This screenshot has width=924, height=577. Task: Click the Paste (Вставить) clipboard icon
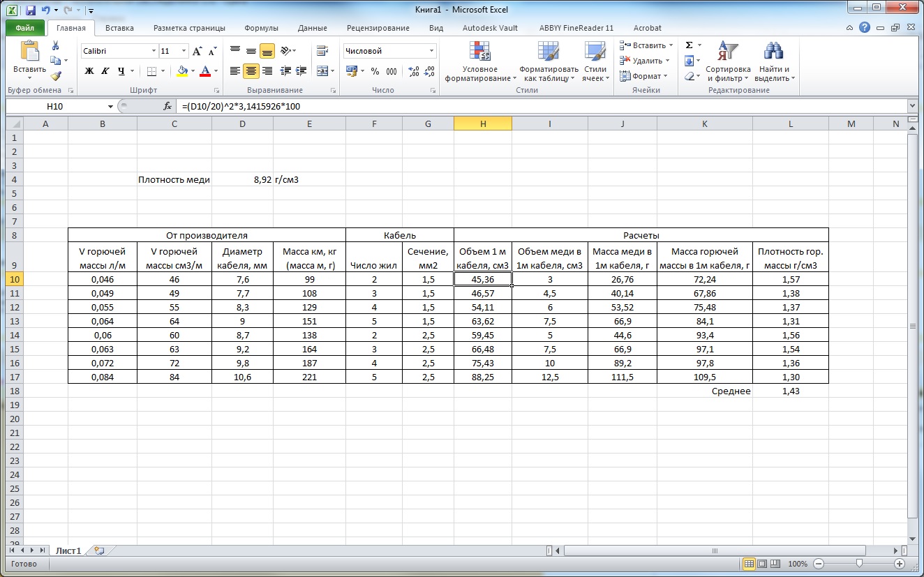coord(30,52)
